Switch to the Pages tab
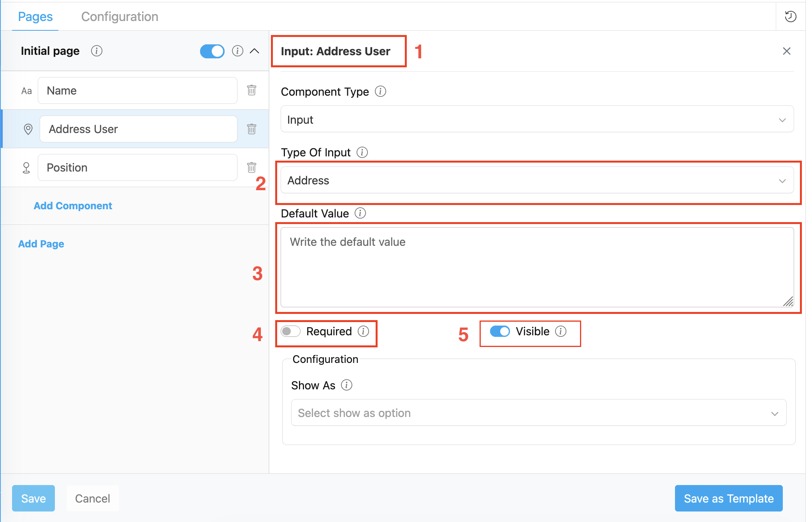The width and height of the screenshot is (812, 522). [x=35, y=16]
